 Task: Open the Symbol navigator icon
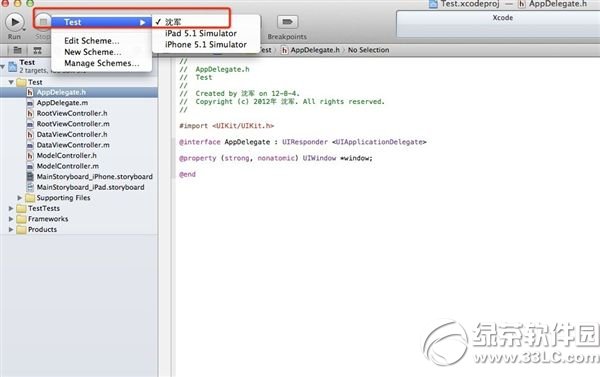(38, 50)
